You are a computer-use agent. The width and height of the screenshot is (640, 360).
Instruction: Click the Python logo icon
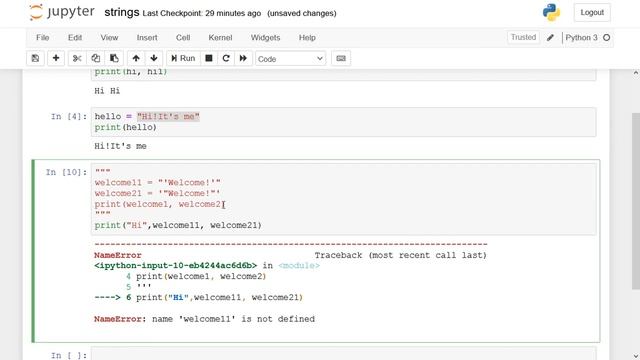pos(551,12)
